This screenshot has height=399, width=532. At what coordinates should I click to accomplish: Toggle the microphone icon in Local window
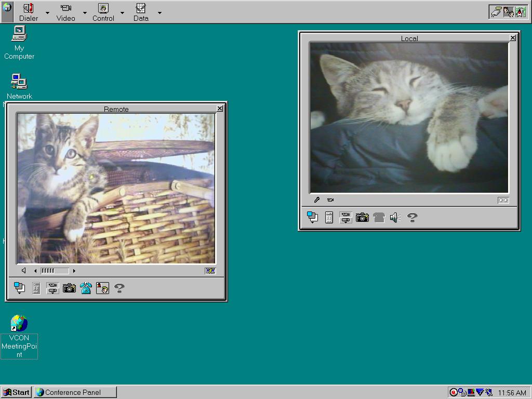pyautogui.click(x=317, y=200)
